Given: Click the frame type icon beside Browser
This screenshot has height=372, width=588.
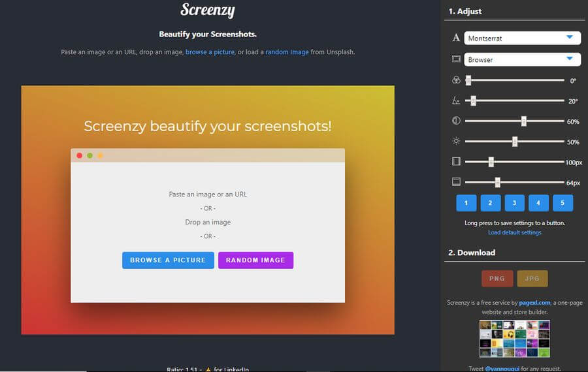Looking at the screenshot, I should pos(456,59).
